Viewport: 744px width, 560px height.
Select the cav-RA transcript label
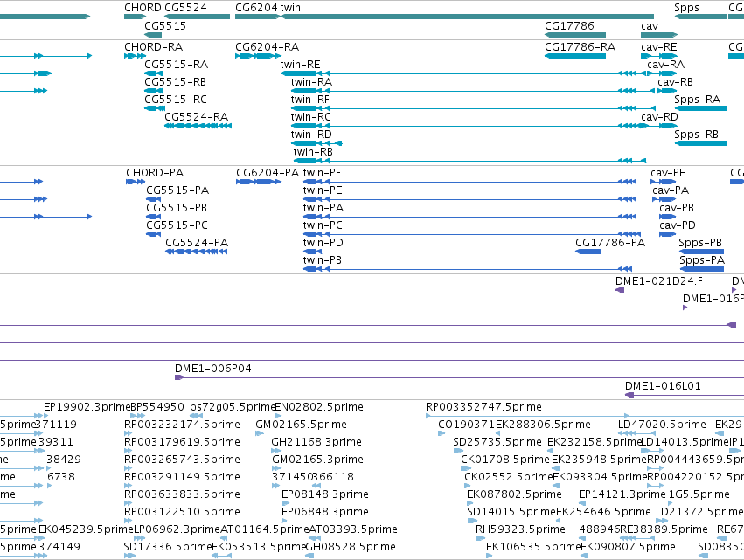click(x=665, y=65)
